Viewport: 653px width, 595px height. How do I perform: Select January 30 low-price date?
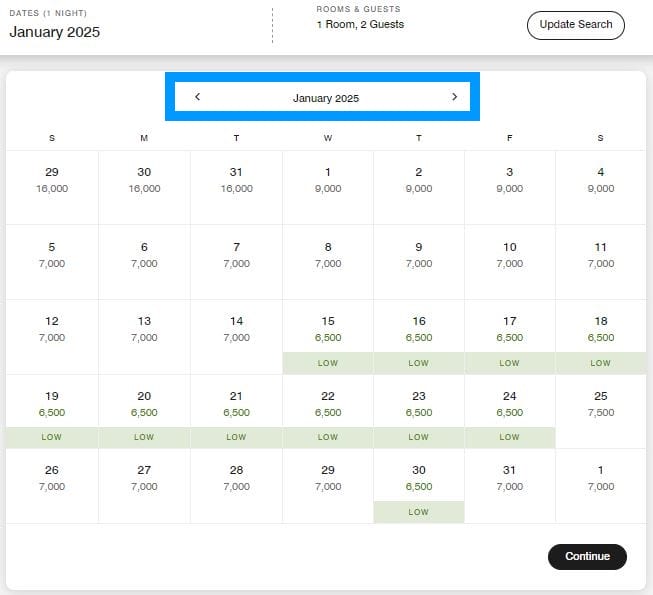[419, 486]
